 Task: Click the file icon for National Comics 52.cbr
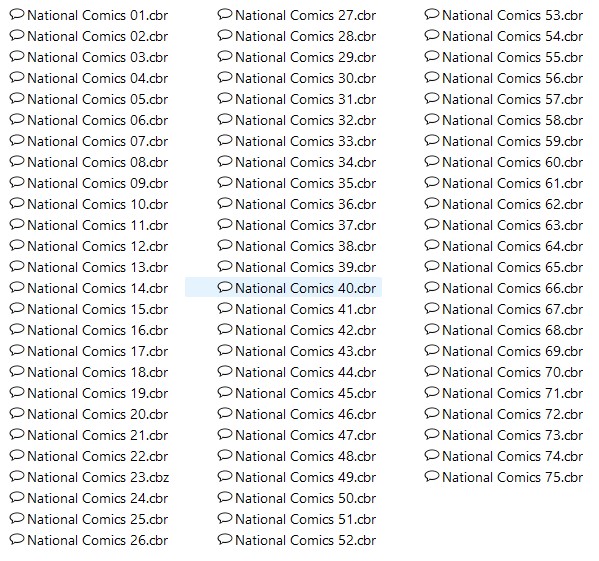tap(225, 540)
